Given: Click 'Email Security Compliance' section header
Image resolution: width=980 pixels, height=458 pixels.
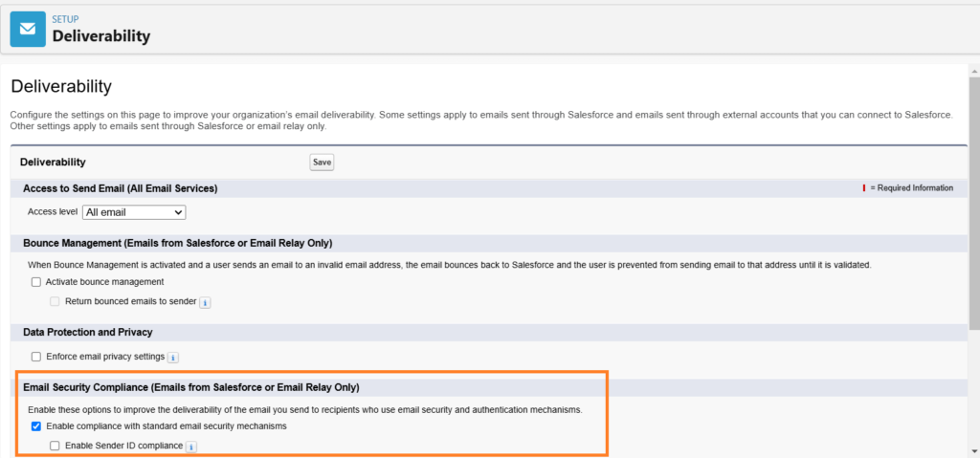Looking at the screenshot, I should tap(191, 387).
